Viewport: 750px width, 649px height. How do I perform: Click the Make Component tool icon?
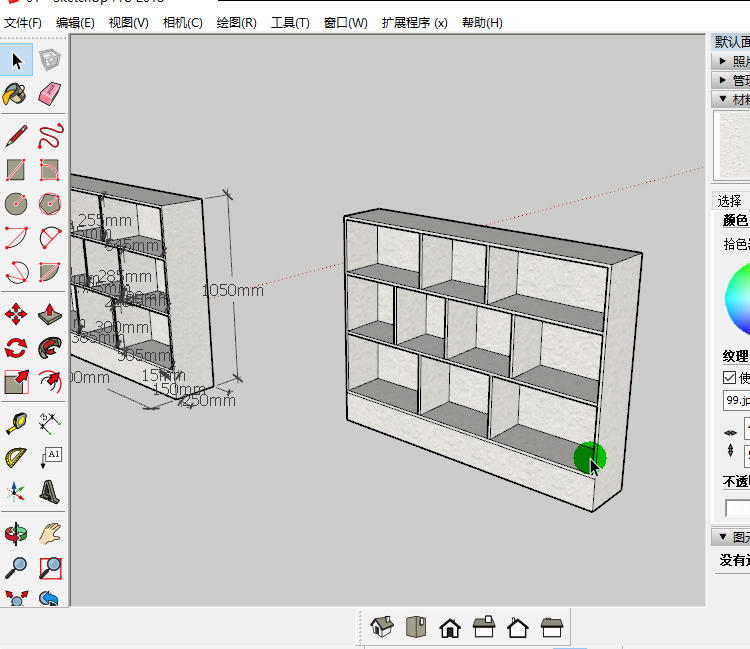[x=50, y=60]
